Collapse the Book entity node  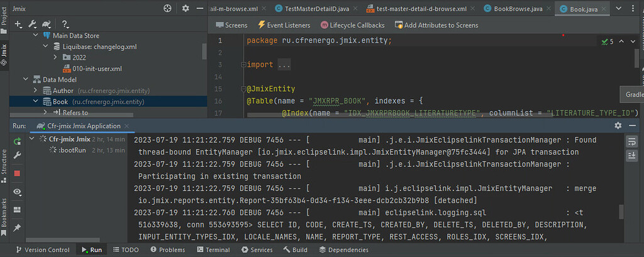point(35,101)
